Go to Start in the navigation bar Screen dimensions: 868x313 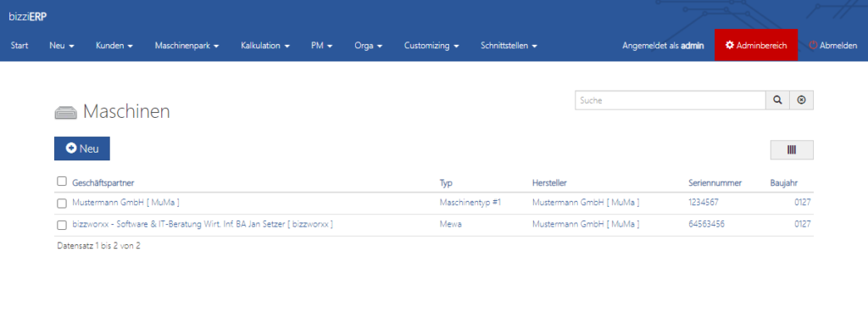(x=19, y=46)
